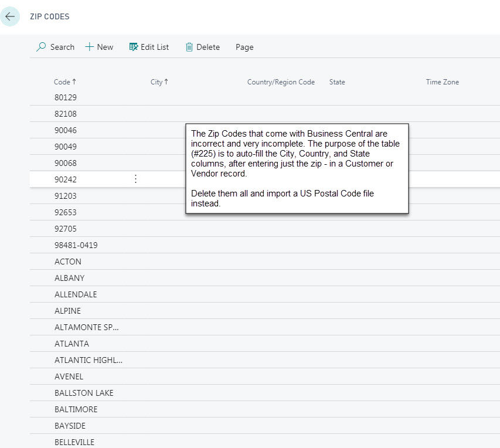Open the ALBANY code entry

click(70, 278)
